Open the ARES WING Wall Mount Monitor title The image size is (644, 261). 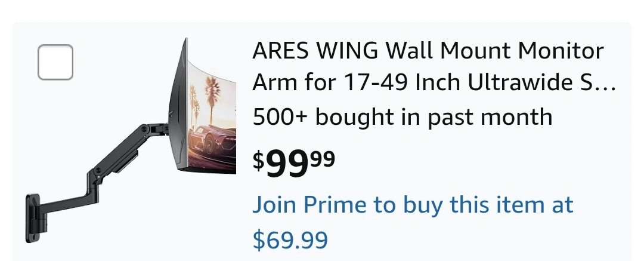click(x=428, y=51)
